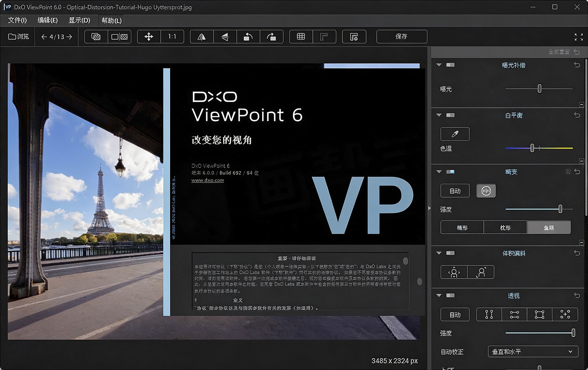Open the 帮助(L) menu
The image size is (588, 370).
tap(112, 20)
